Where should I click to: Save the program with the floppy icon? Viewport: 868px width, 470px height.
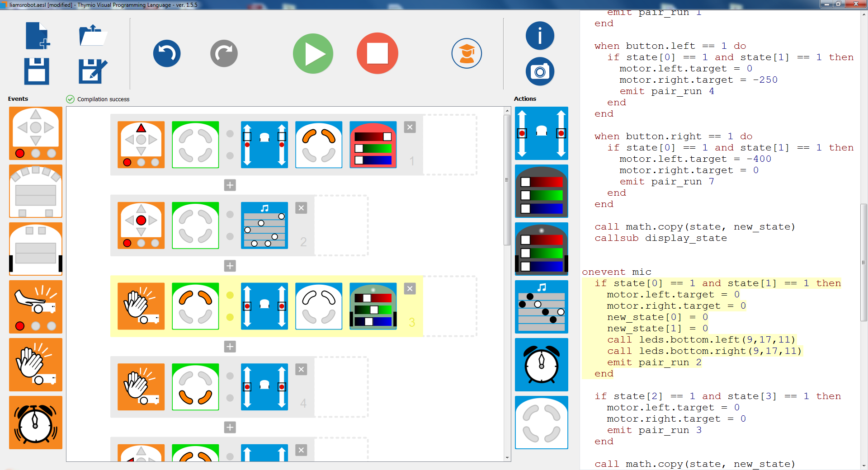[37, 71]
